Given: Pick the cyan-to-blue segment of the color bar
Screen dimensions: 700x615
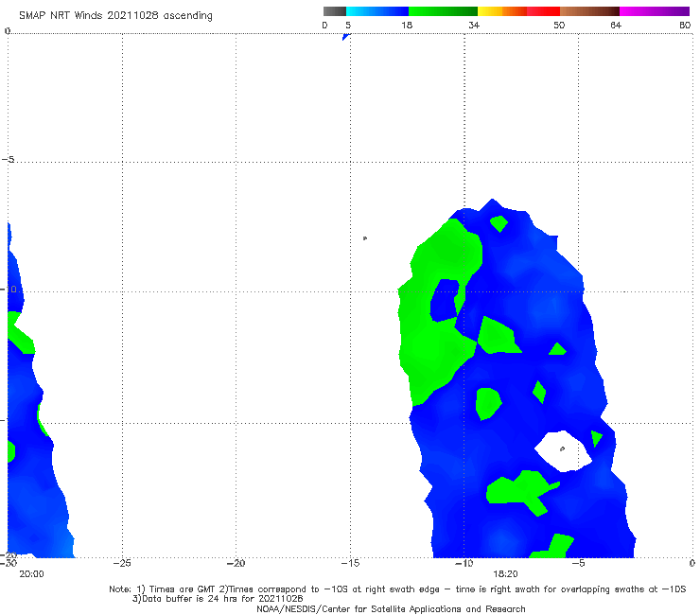Looking at the screenshot, I should click(377, 11).
